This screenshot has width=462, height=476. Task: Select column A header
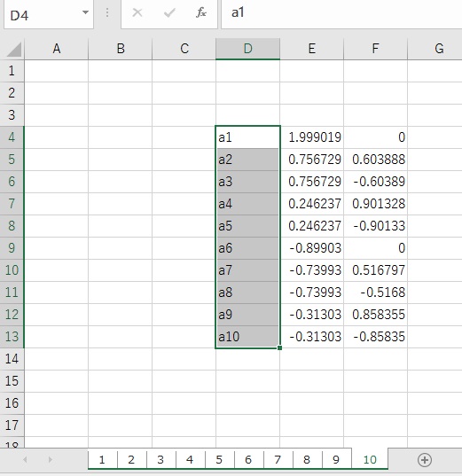click(57, 49)
